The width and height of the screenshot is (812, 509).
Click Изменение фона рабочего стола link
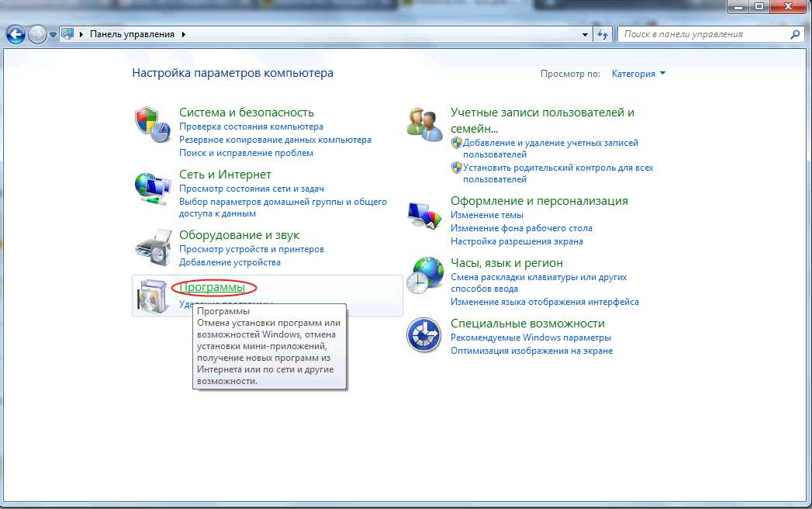tap(521, 228)
